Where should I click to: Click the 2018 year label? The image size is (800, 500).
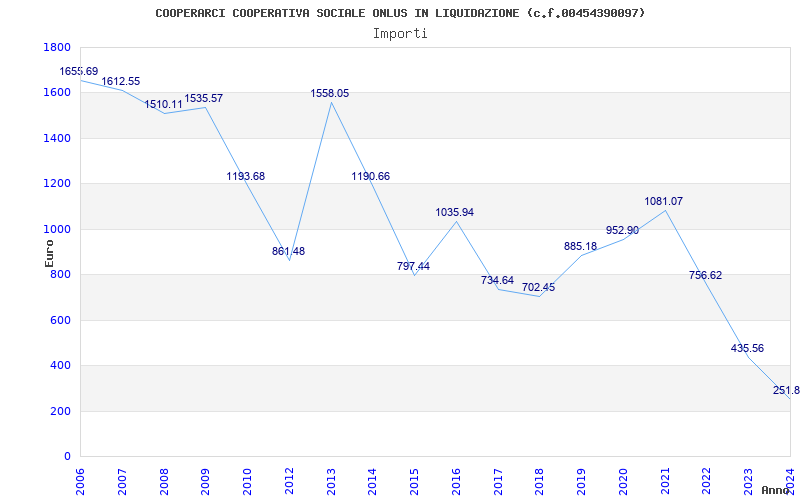click(540, 482)
